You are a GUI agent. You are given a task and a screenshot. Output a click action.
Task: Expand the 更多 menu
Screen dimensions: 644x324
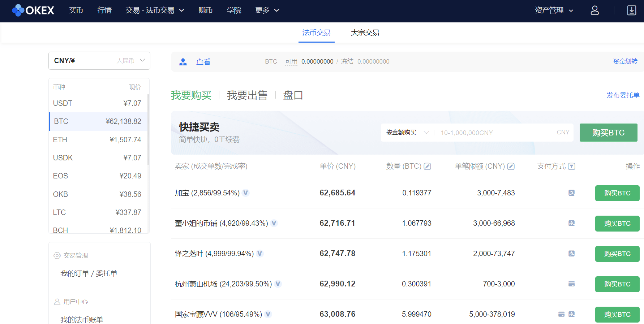pos(267,10)
